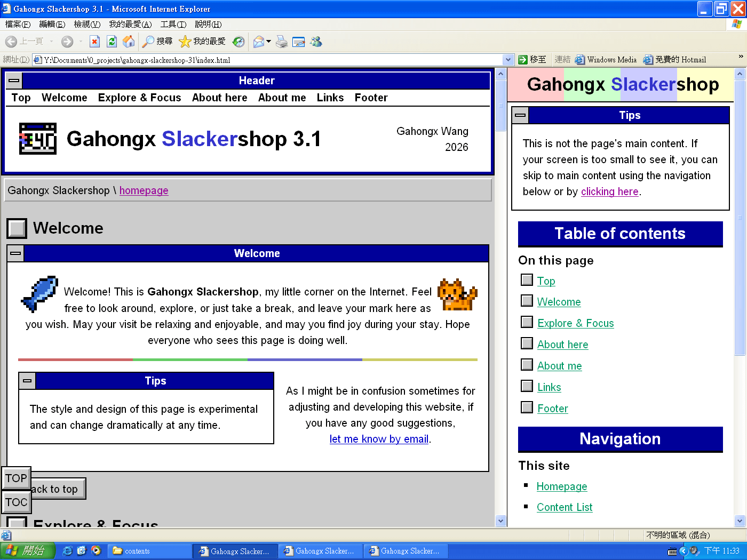Collapse the Welcome panel title bar box

(15, 253)
